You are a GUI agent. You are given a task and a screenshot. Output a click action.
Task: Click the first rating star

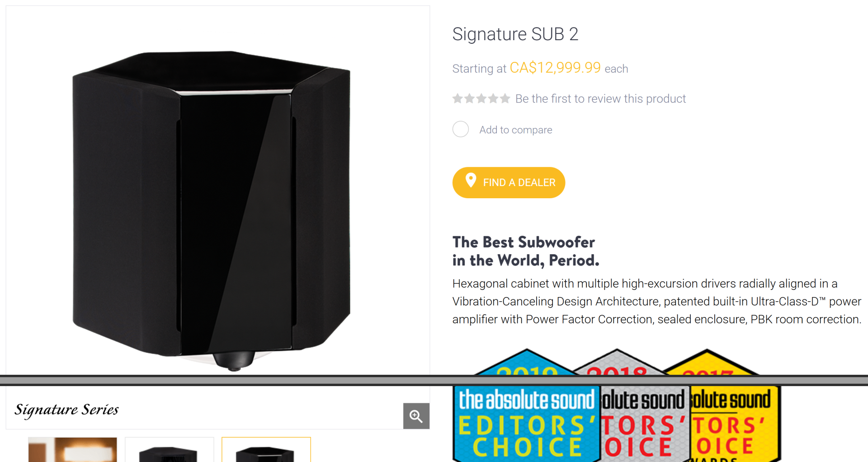(x=458, y=98)
